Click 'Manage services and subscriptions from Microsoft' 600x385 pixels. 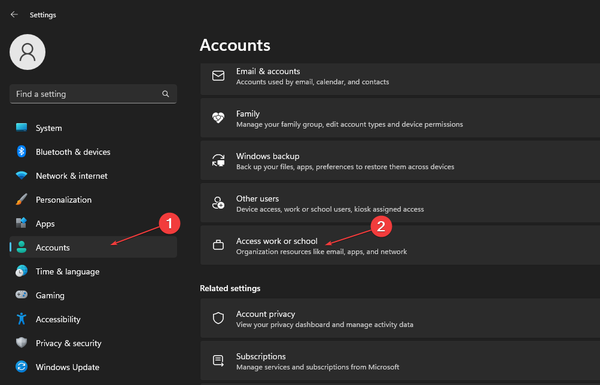(x=318, y=367)
